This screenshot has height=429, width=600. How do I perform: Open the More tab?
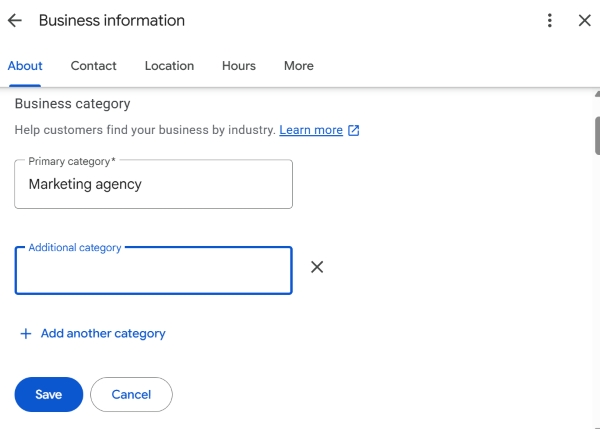pos(298,66)
